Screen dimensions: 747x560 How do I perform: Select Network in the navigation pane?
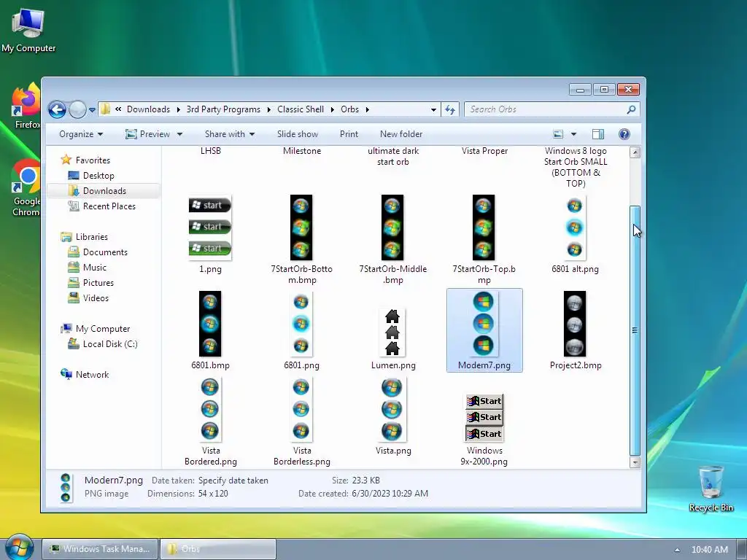coord(92,374)
